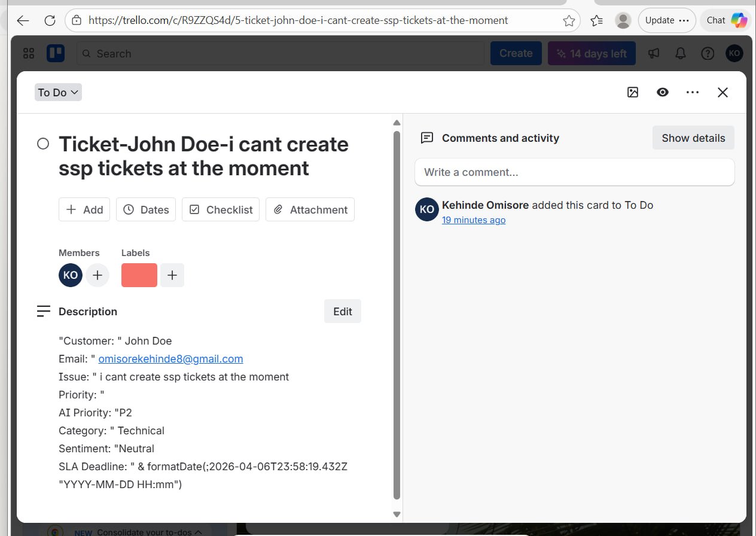Click the Description heading icon
Image resolution: width=756 pixels, height=536 pixels.
[44, 311]
